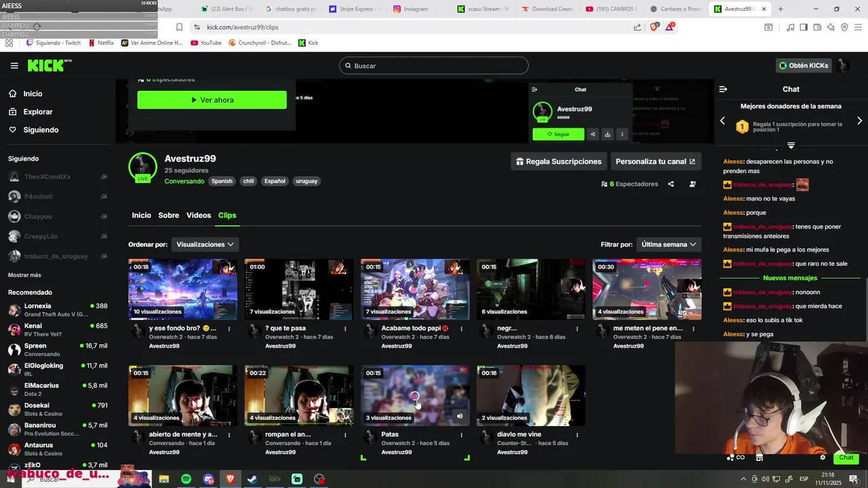Open Netflix bookmark
868x488 pixels.
(x=101, y=43)
